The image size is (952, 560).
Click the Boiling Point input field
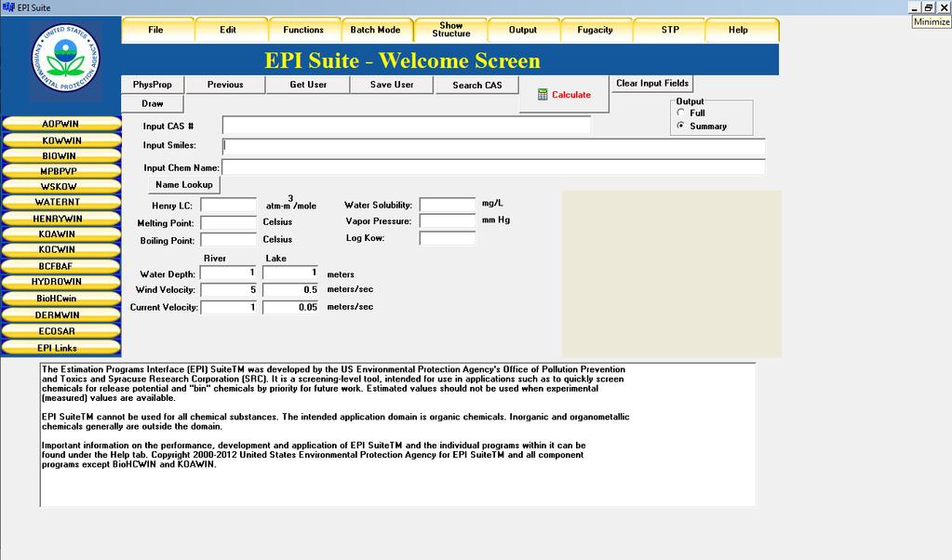tap(228, 240)
